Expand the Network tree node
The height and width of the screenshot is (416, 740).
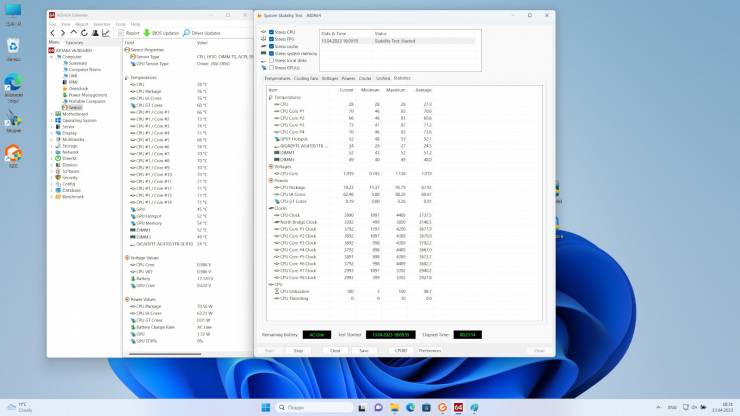click(x=51, y=152)
